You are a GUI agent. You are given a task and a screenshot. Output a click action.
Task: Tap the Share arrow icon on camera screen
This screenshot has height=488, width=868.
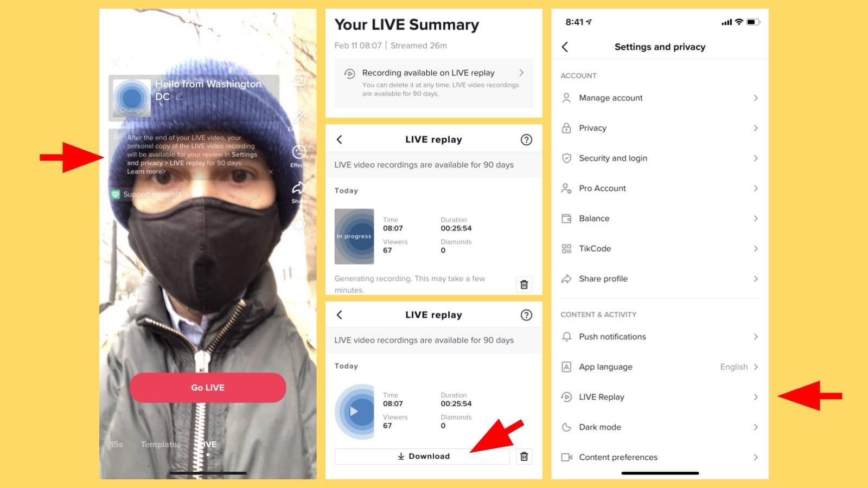click(x=299, y=188)
